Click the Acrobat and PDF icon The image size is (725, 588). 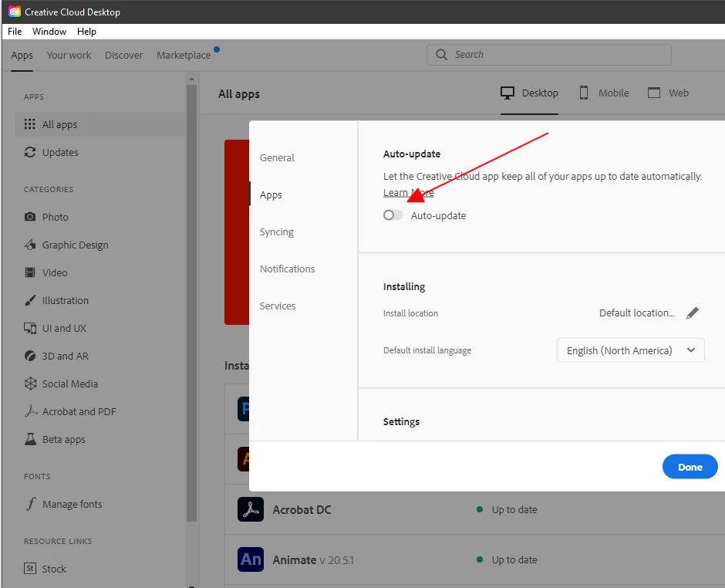point(31,411)
